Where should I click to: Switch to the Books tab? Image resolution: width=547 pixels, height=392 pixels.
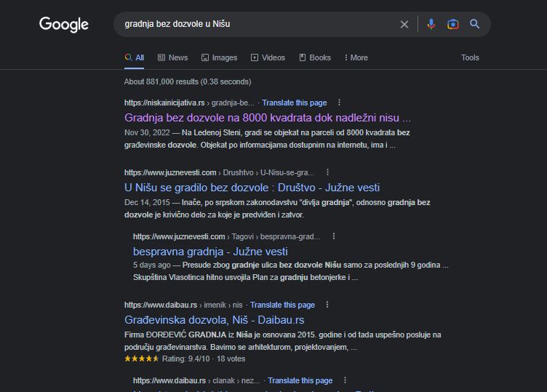(315, 57)
